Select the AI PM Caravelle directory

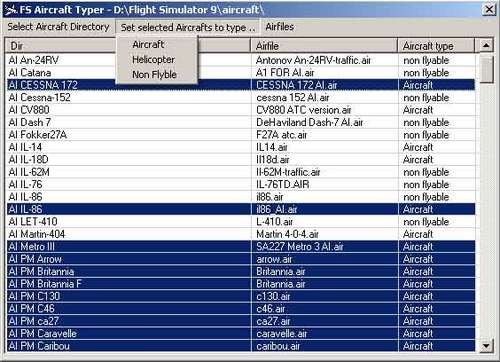(x=43, y=333)
